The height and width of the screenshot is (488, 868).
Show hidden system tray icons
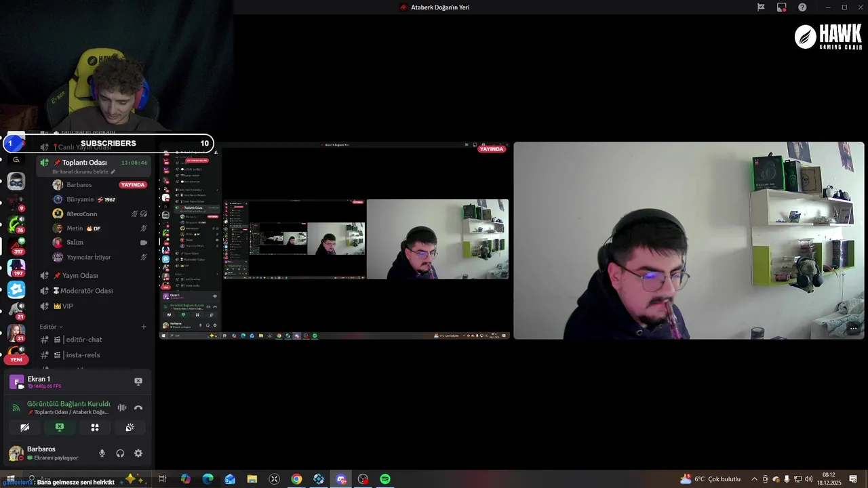click(x=754, y=479)
